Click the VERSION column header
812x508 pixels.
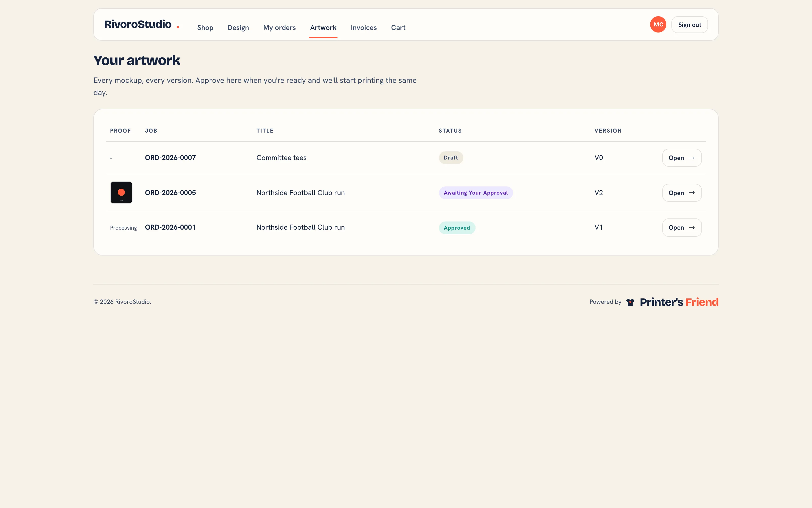tap(608, 131)
